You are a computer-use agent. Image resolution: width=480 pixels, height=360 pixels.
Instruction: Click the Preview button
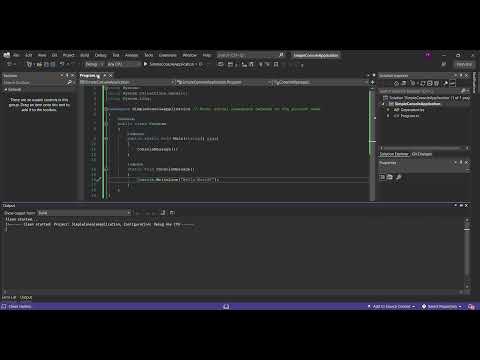464,64
